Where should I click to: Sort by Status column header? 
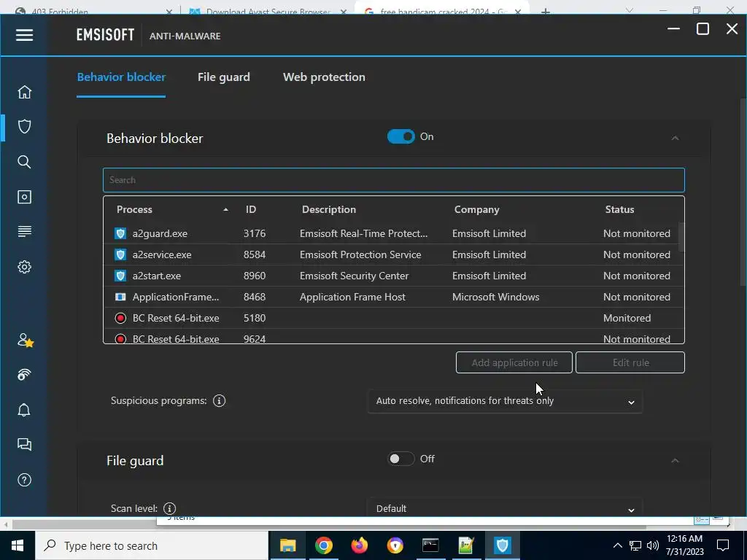click(x=620, y=209)
